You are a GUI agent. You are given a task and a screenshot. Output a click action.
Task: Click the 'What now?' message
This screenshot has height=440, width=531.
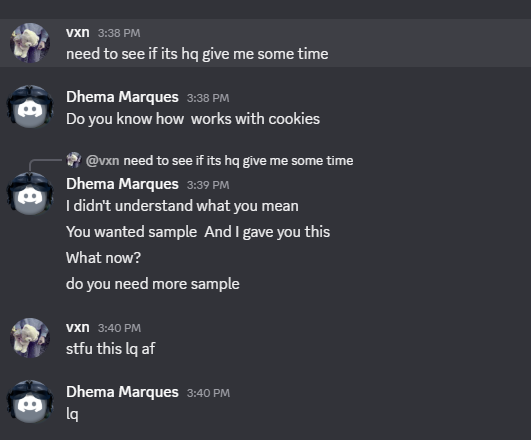(x=103, y=258)
